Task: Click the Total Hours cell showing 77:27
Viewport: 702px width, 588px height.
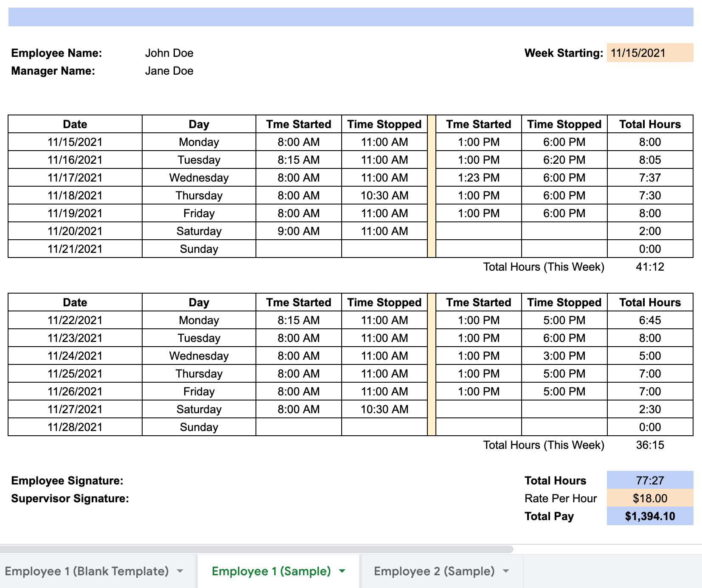Action: tap(650, 480)
